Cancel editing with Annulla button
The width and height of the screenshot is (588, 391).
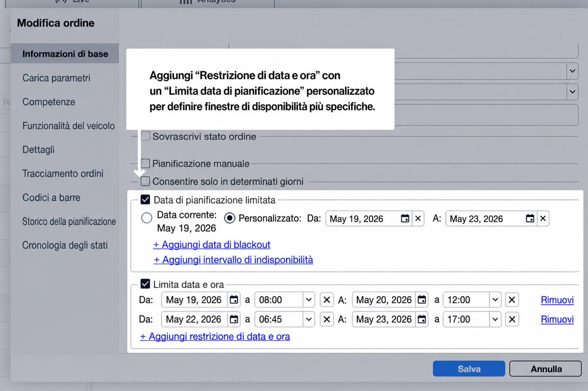(545, 369)
